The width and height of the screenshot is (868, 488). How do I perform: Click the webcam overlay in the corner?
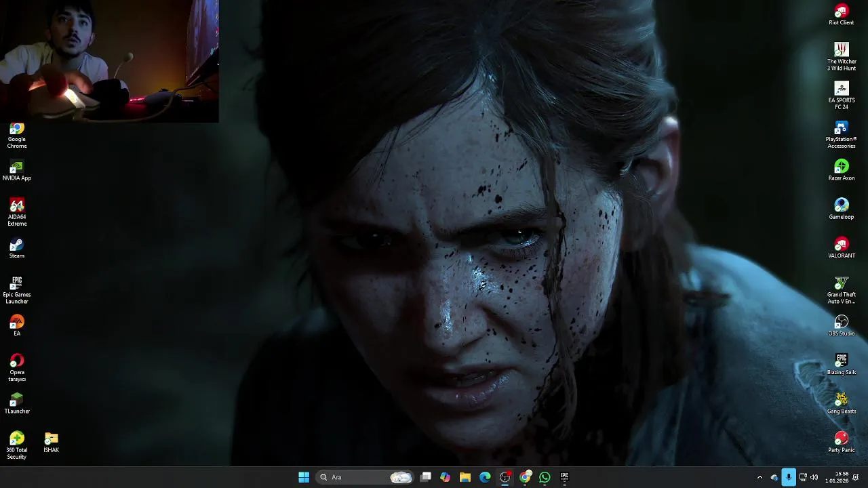pyautogui.click(x=109, y=61)
